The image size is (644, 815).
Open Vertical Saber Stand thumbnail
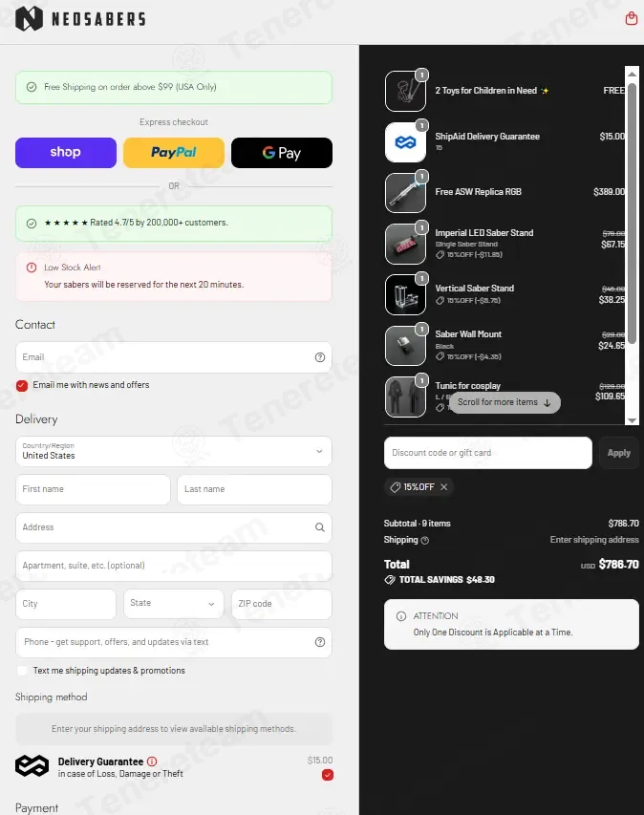tap(405, 294)
